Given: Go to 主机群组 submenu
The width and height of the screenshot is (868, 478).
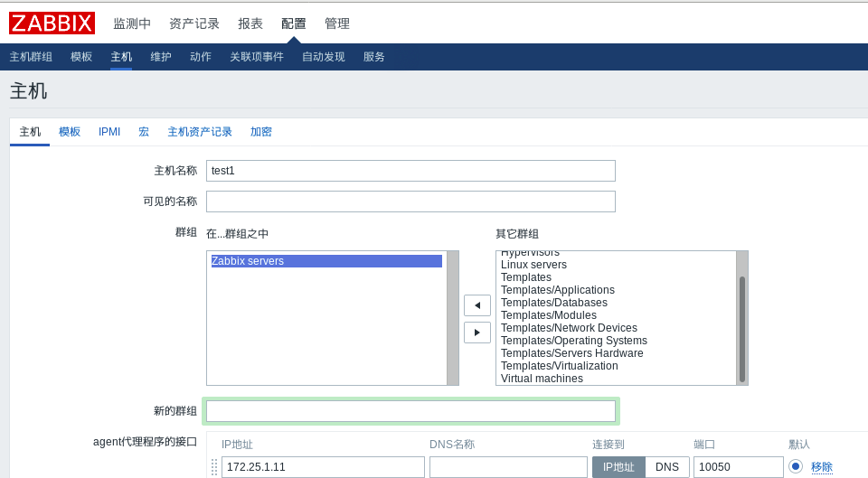Looking at the screenshot, I should point(31,57).
